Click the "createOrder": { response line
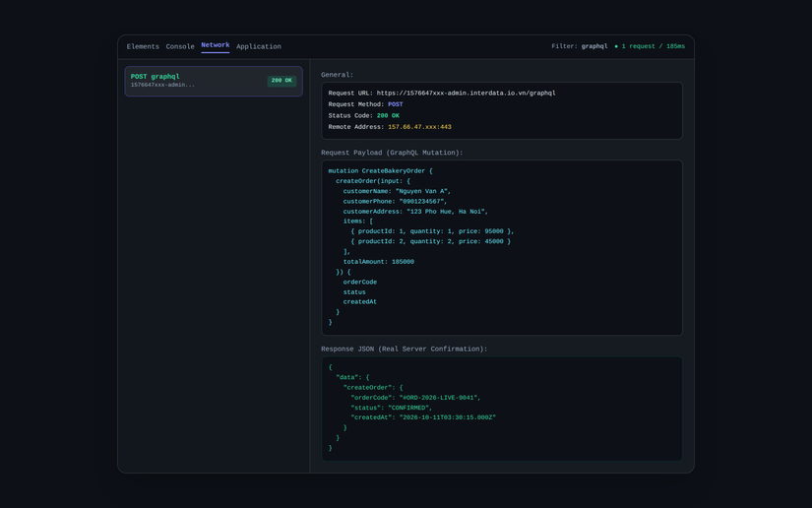 [x=373, y=387]
